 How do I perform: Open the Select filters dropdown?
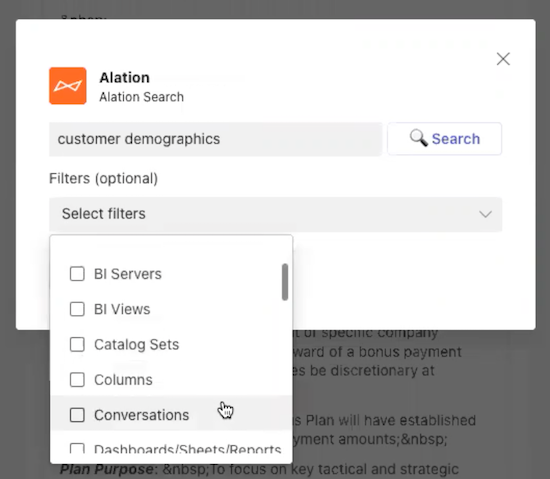tap(275, 214)
